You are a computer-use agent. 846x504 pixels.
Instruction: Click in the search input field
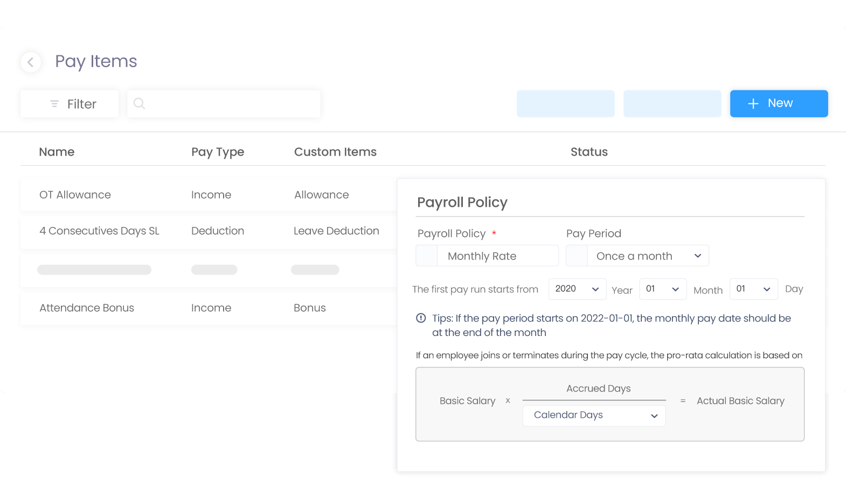click(x=224, y=103)
